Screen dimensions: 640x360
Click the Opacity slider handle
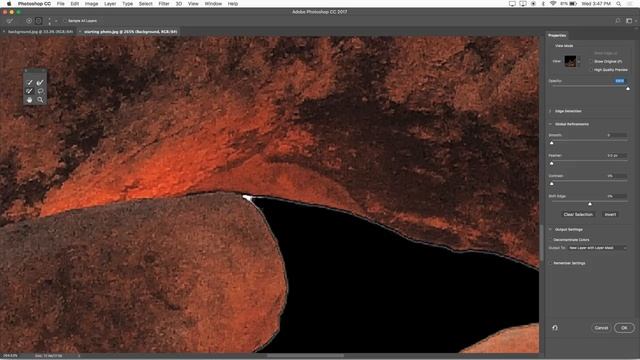coord(628,88)
